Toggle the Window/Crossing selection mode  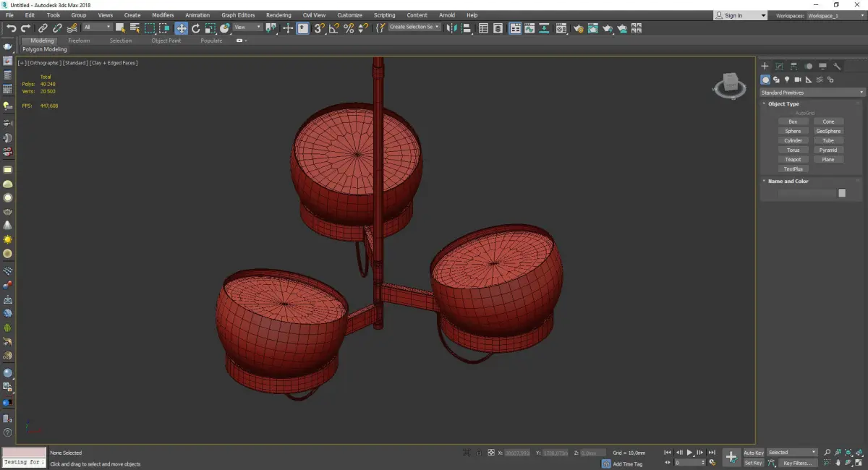click(x=165, y=28)
